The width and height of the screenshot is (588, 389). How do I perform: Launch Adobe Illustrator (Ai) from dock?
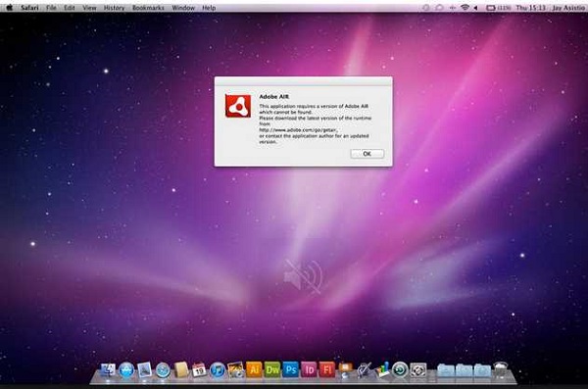click(x=254, y=369)
